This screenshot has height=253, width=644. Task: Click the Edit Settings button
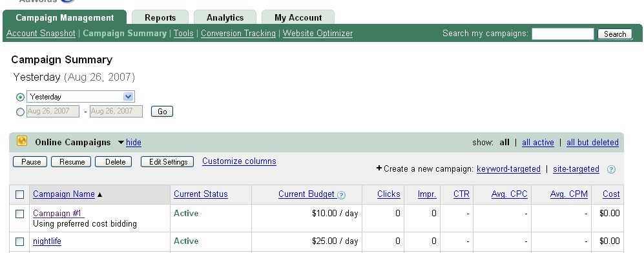(167, 161)
